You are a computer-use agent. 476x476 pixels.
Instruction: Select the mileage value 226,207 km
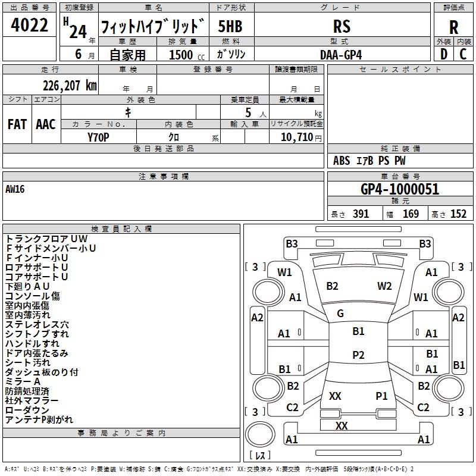pyautogui.click(x=70, y=86)
